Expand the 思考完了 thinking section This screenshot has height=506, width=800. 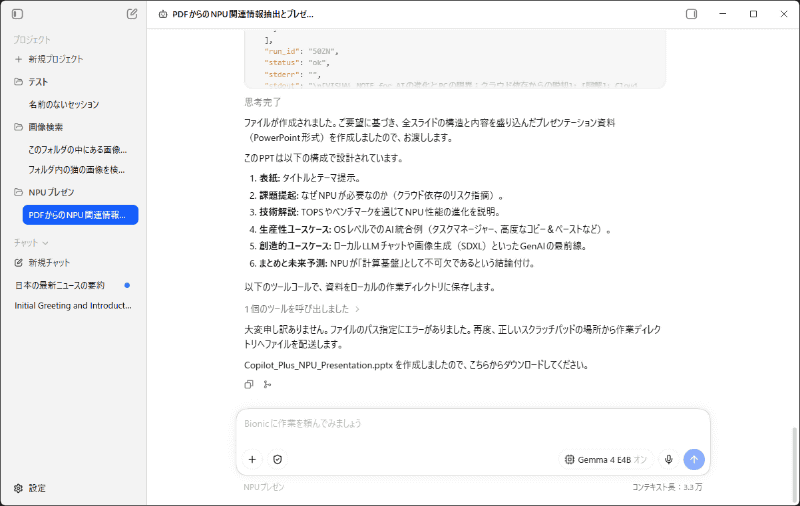coord(263,103)
